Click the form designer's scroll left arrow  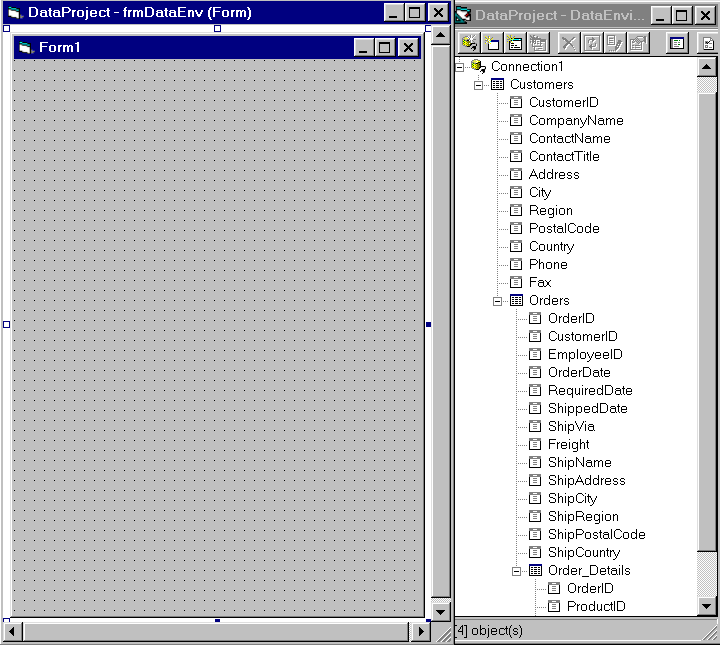pyautogui.click(x=12, y=632)
